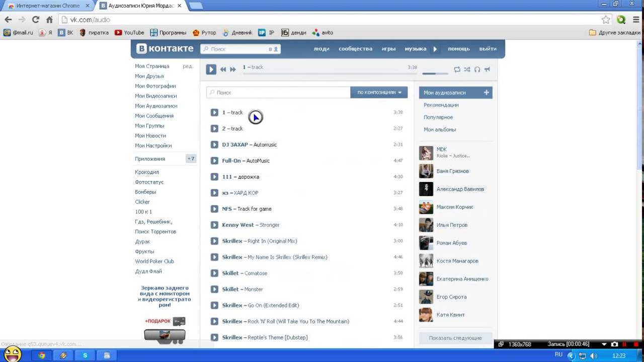644x362 pixels.
Task: Click the 'ред.' edit link beside Моя Страница
Action: pyautogui.click(x=188, y=66)
